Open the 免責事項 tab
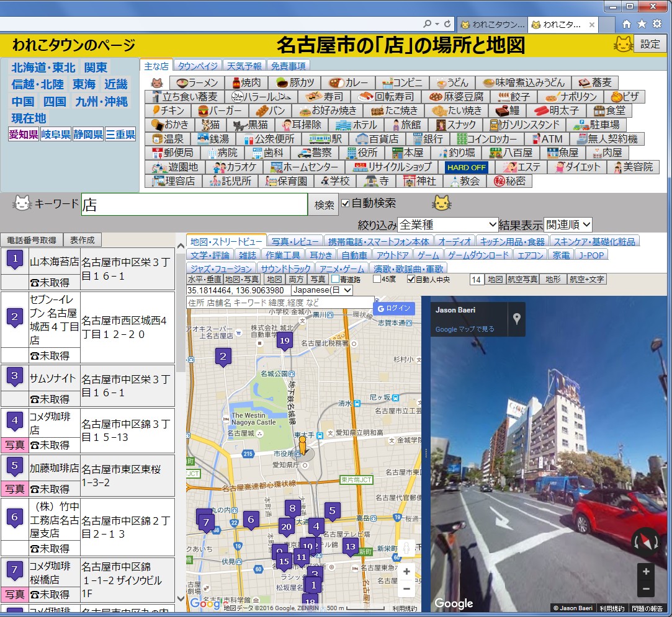Screen dimensions: 672x617 click(x=289, y=66)
